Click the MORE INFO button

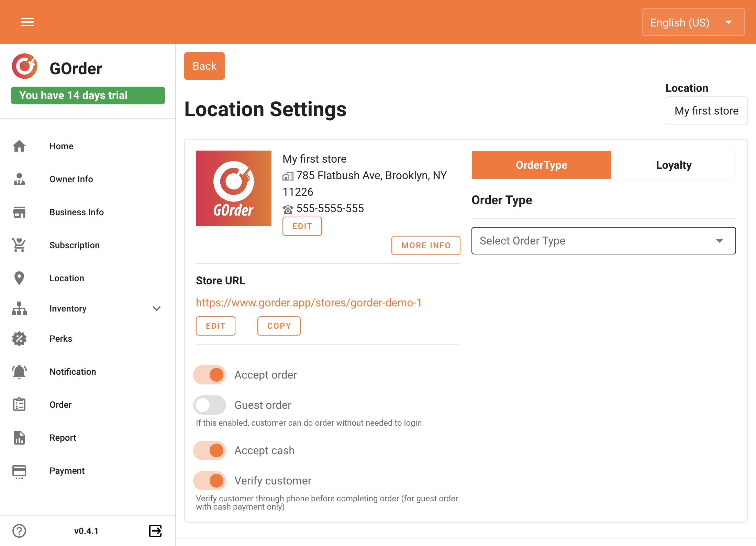pyautogui.click(x=426, y=245)
